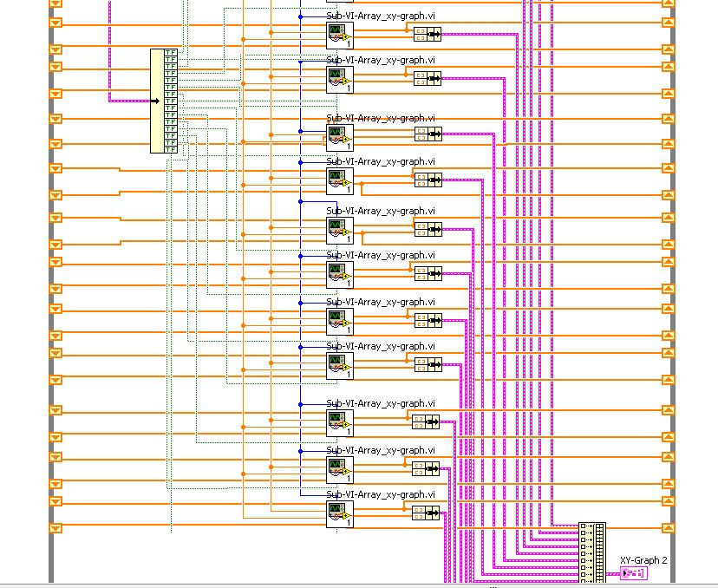Select the XY-Graph 2 indicator terminal
This screenshot has height=588, width=718.
click(x=634, y=573)
